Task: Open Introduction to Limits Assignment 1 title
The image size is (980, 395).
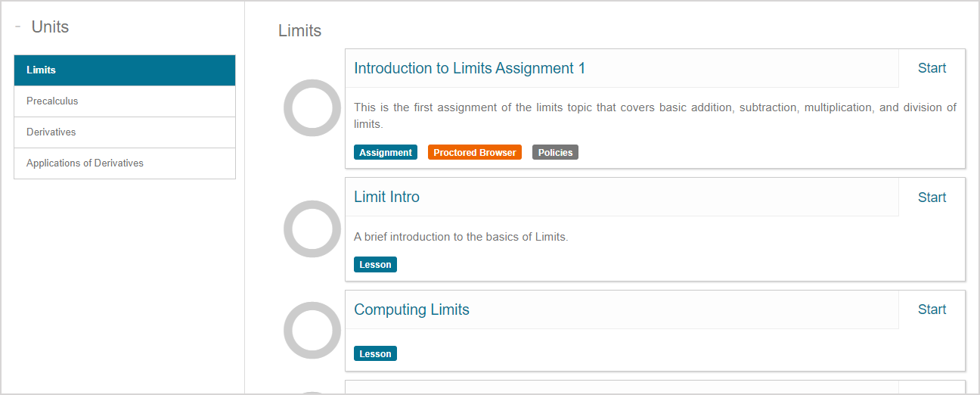Action: pyautogui.click(x=470, y=69)
